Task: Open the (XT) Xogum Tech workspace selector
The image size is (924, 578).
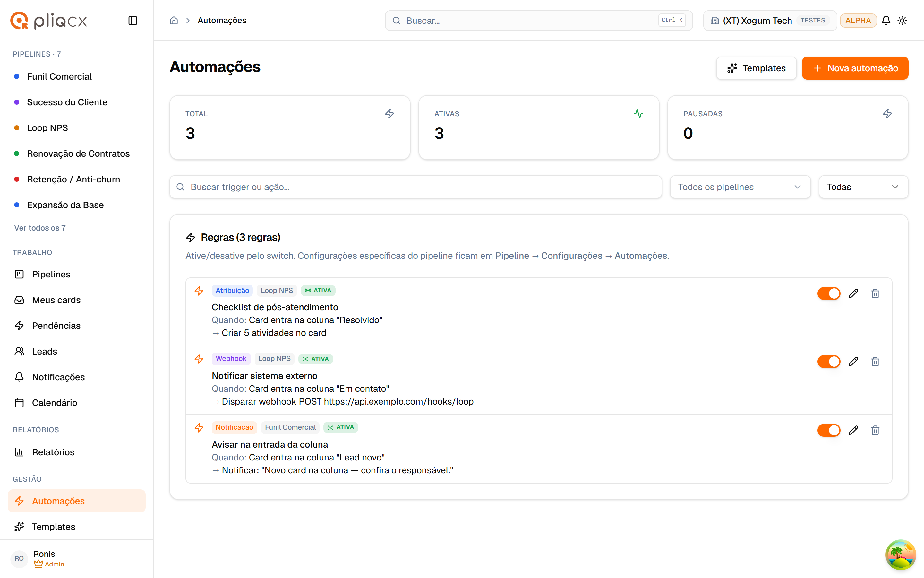Action: (770, 21)
